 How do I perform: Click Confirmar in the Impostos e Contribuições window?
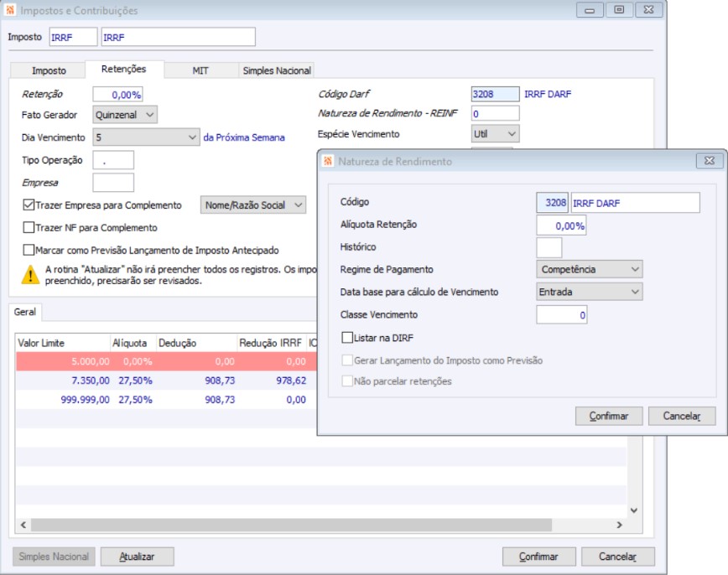(538, 557)
